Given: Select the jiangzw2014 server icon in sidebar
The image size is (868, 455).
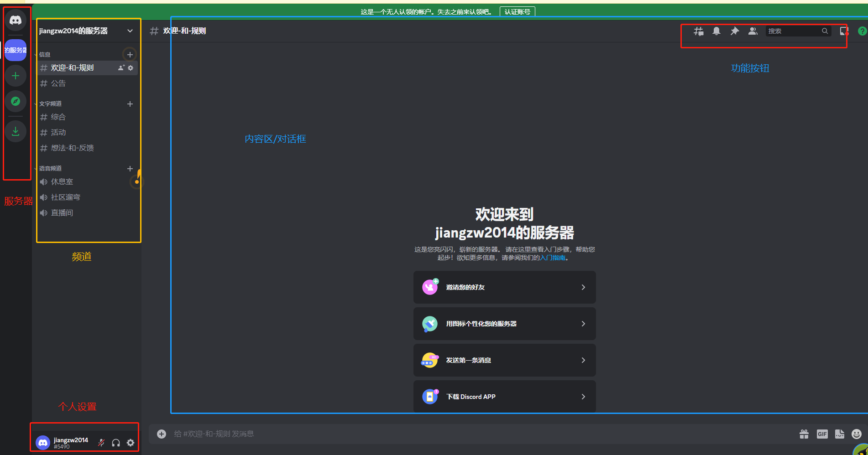Looking at the screenshot, I should point(16,50).
